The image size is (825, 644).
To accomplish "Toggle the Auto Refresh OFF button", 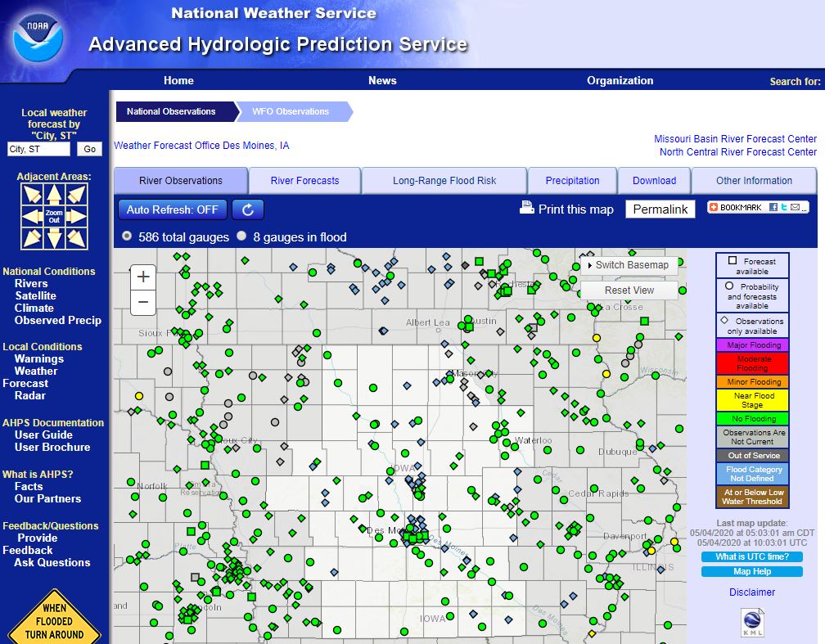I will [x=173, y=209].
